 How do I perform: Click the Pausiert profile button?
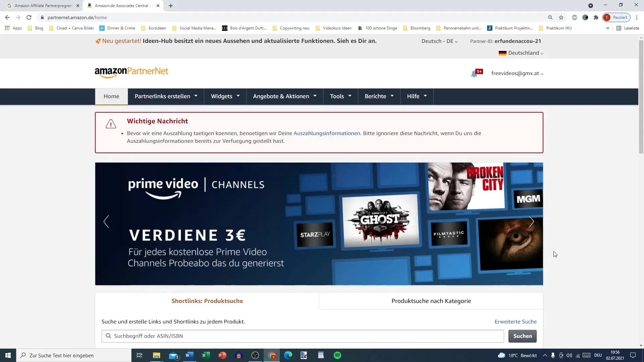(x=616, y=17)
